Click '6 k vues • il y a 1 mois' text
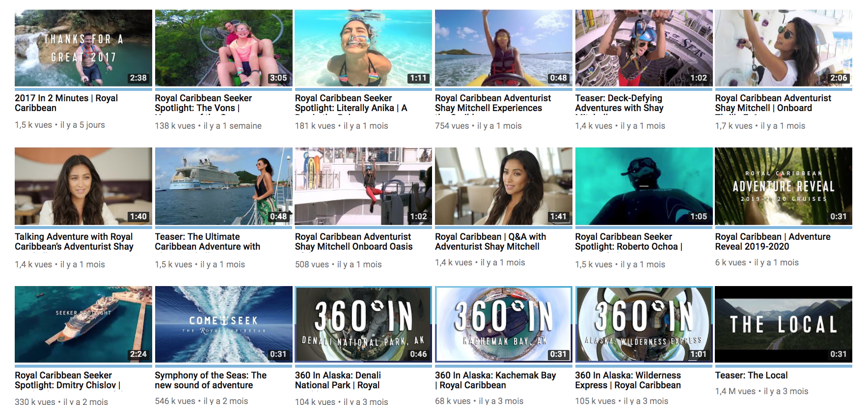The height and width of the screenshot is (405, 868). point(757,262)
